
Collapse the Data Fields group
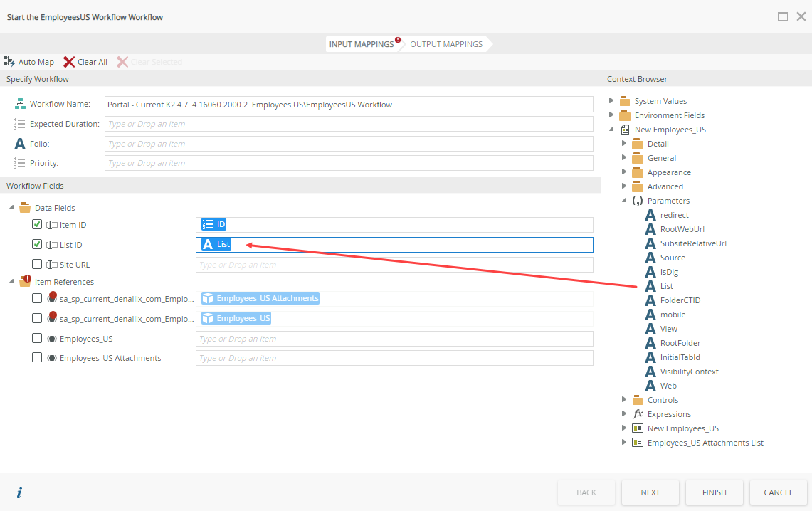(x=11, y=208)
